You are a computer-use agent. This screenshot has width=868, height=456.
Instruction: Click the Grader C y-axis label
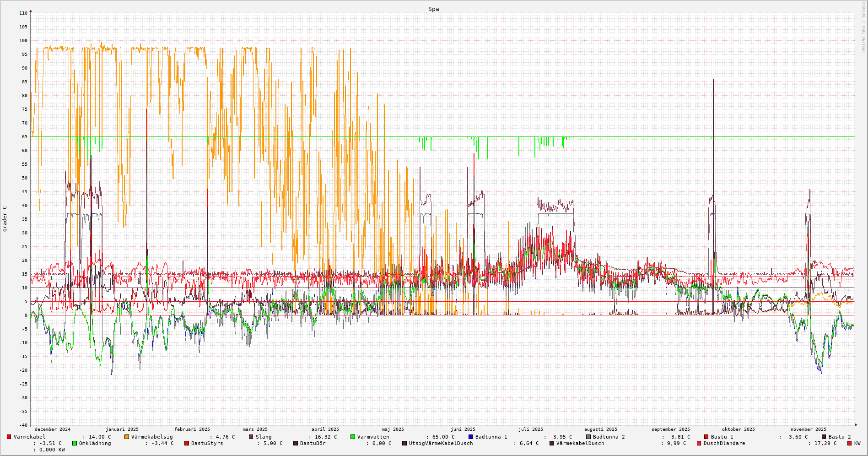click(x=5, y=219)
